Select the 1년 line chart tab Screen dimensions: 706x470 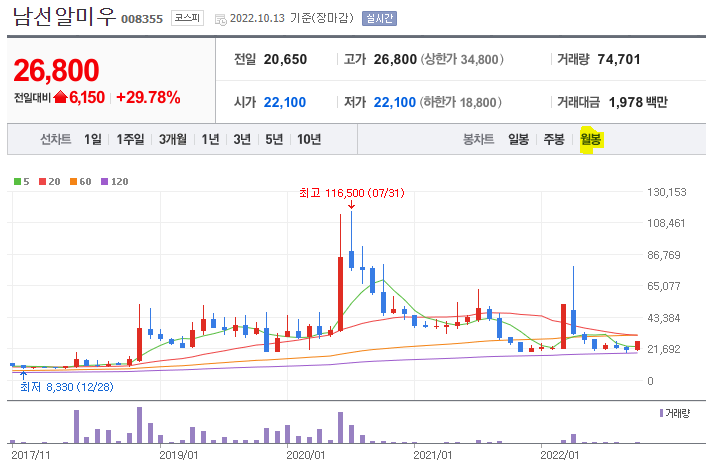(x=210, y=139)
